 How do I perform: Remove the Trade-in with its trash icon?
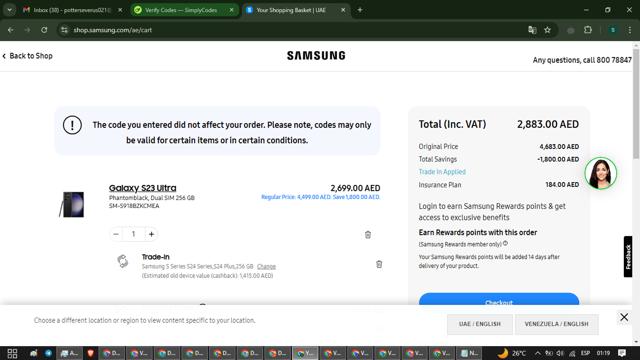coord(379,264)
